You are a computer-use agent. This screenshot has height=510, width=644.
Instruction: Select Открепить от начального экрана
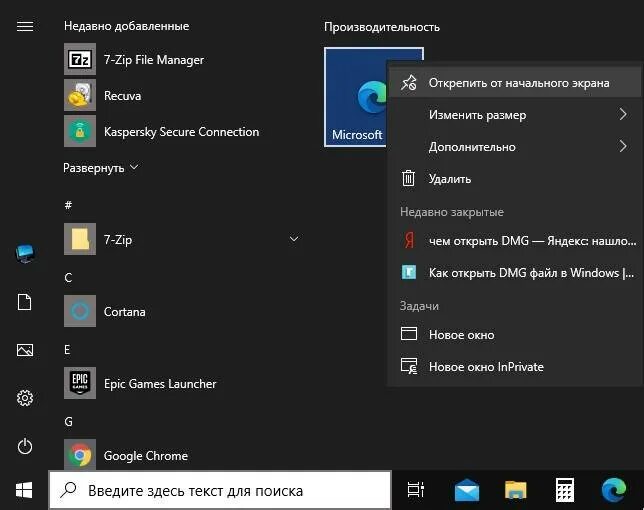(515, 83)
